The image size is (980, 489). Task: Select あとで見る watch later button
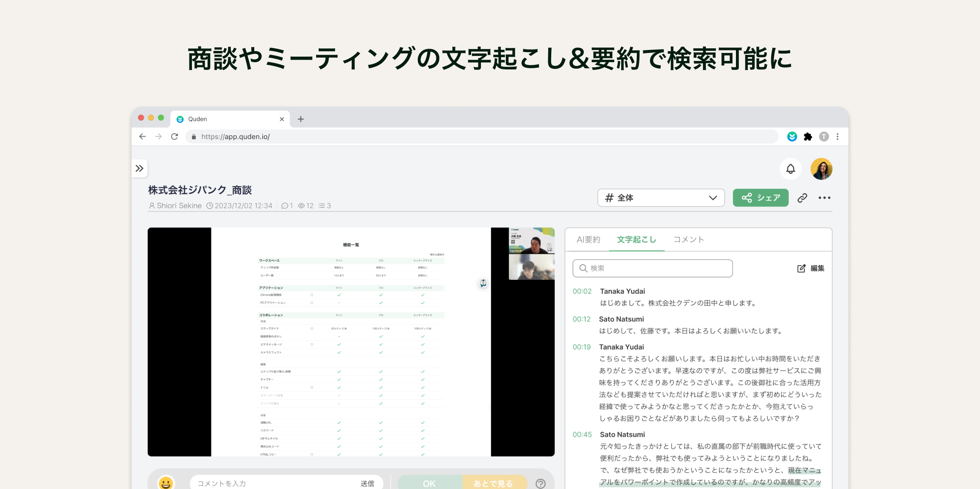click(493, 483)
